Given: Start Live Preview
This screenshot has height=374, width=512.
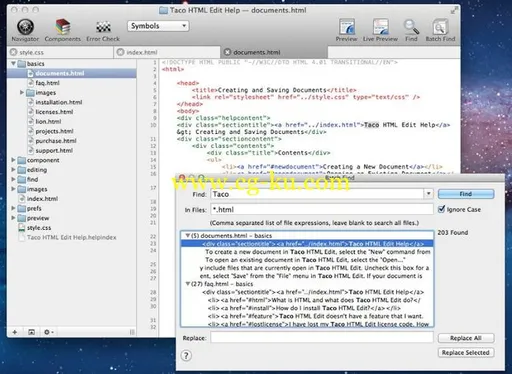Looking at the screenshot, I should (x=380, y=30).
